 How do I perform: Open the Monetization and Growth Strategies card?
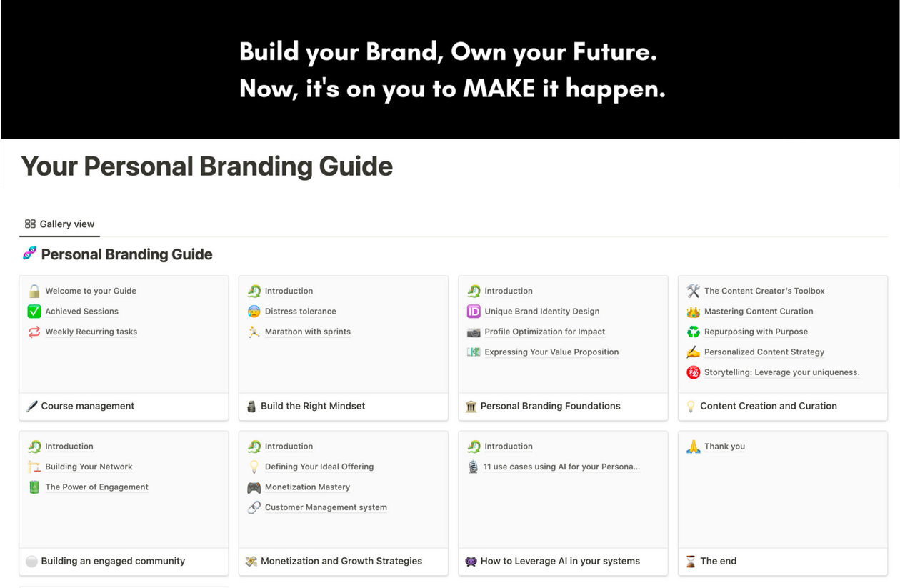tap(341, 561)
